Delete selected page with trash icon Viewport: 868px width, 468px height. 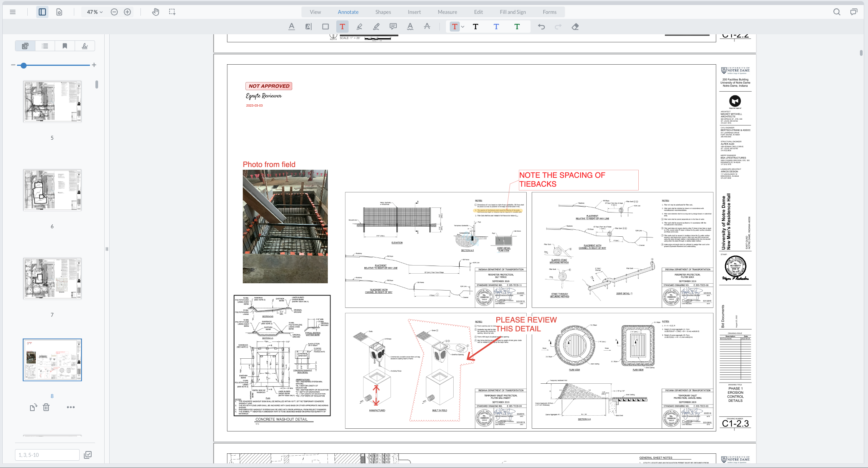tap(46, 407)
